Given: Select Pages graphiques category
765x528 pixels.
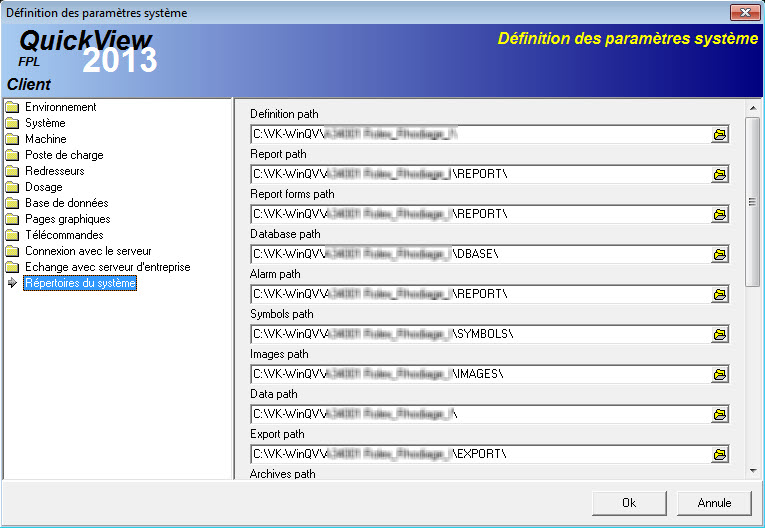Looking at the screenshot, I should click(67, 219).
